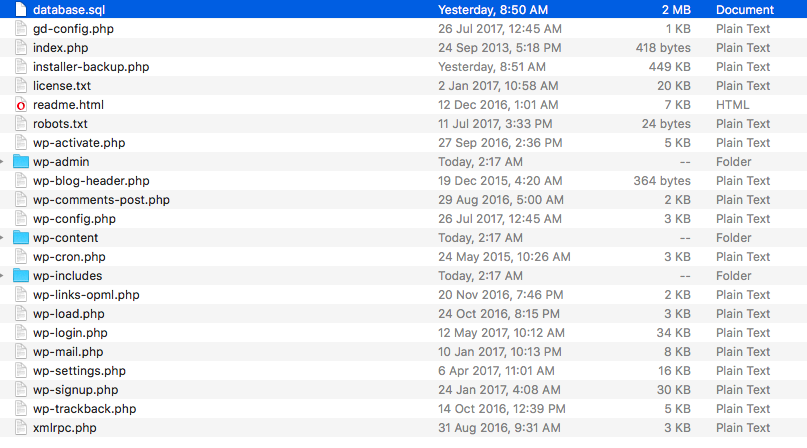Click the index.php document icon
The height and width of the screenshot is (448, 807).
pos(21,47)
